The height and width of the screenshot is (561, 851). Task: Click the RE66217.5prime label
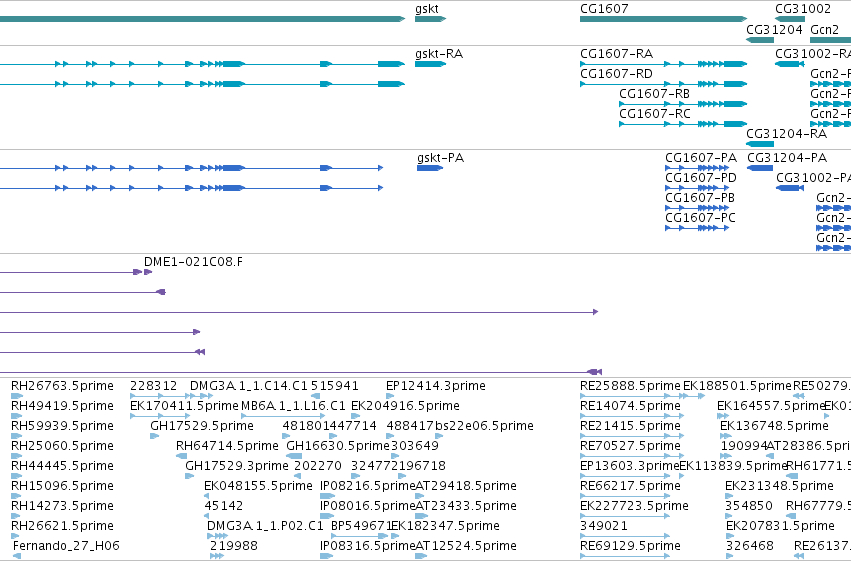point(630,486)
